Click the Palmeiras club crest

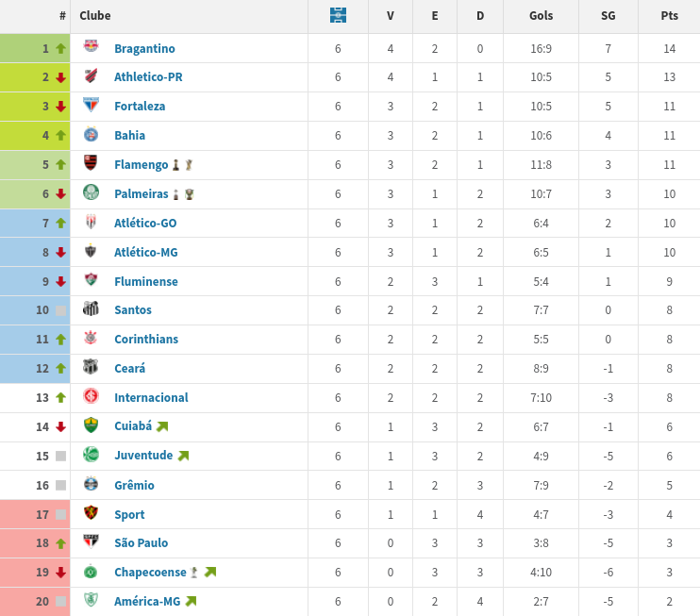(92, 191)
